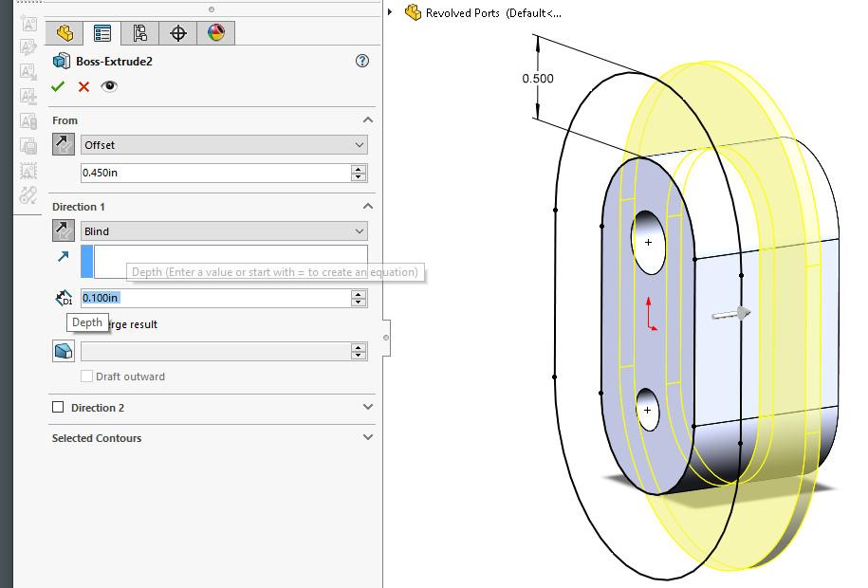The width and height of the screenshot is (868, 588).
Task: Expand the Revolved Ports feature tree
Action: [392, 13]
